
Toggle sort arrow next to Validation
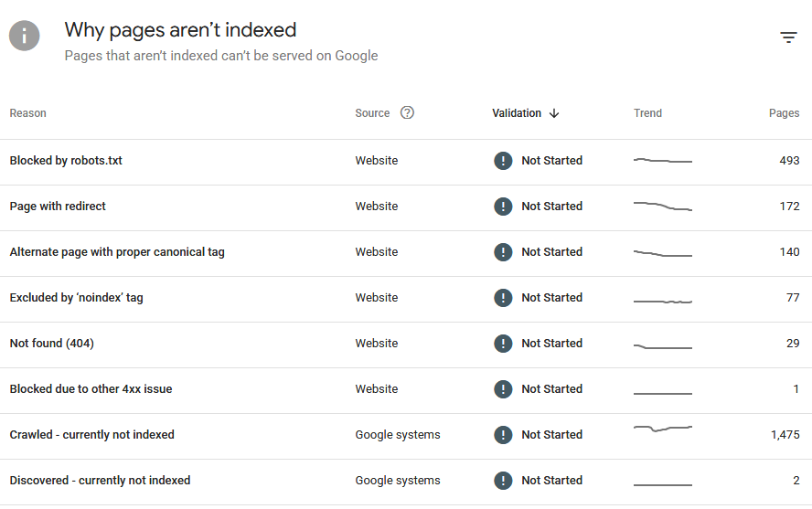pos(554,113)
